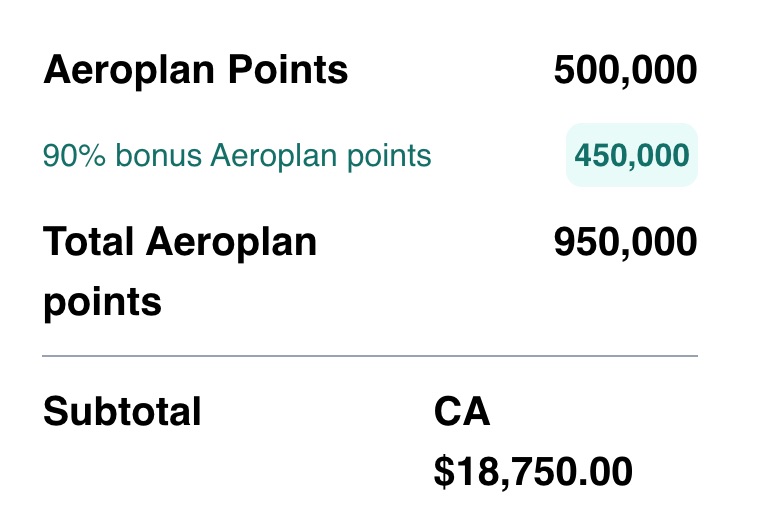Click the word "Total" in the total row
758x524 pixels.
pyautogui.click(x=88, y=243)
